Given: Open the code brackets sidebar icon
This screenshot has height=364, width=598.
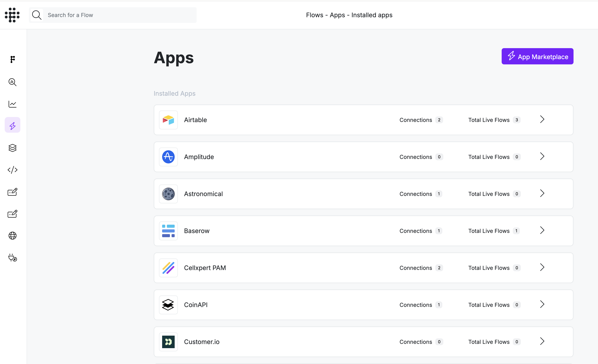Looking at the screenshot, I should (13, 170).
